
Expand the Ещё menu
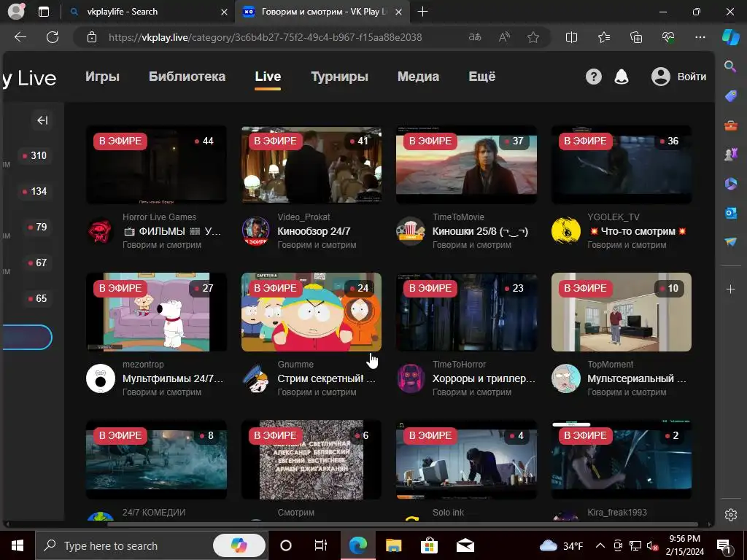pos(481,77)
